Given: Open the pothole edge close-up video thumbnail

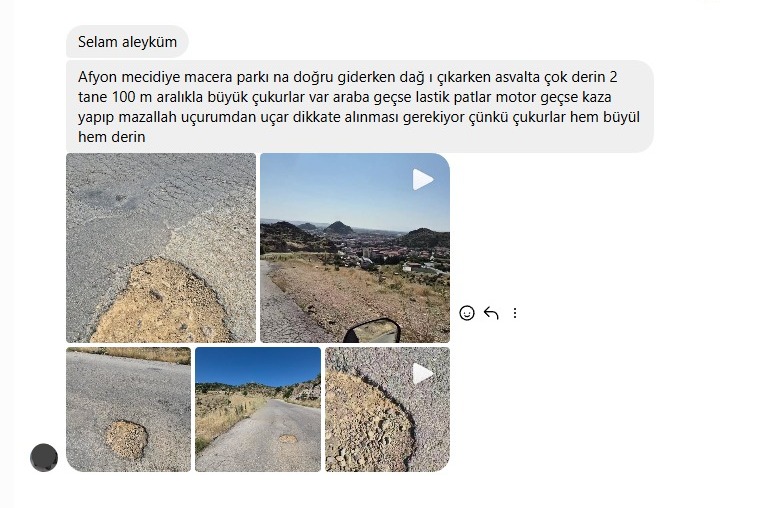Looking at the screenshot, I should tap(387, 409).
